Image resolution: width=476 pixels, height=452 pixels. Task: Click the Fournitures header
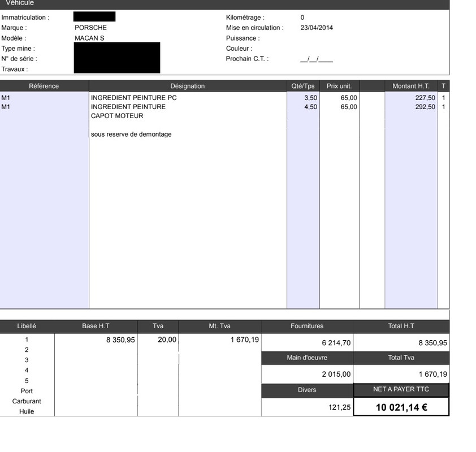307,326
